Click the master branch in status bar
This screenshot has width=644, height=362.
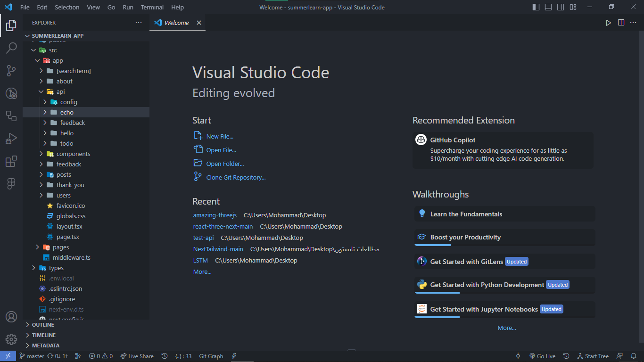point(32,356)
